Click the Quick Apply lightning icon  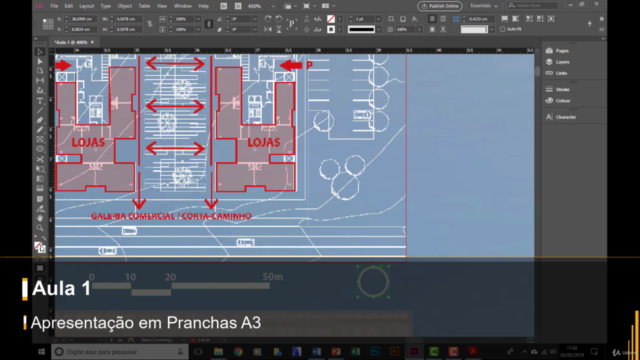click(589, 24)
